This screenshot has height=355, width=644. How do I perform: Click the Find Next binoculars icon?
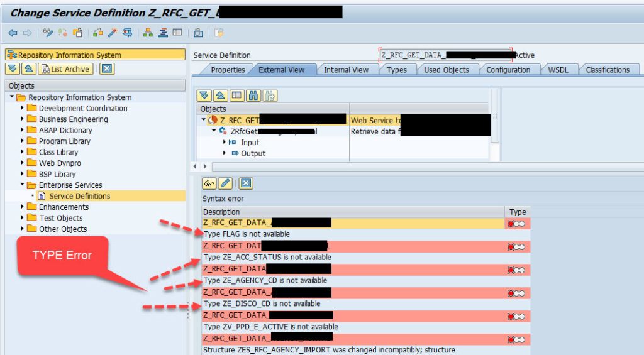[270, 96]
